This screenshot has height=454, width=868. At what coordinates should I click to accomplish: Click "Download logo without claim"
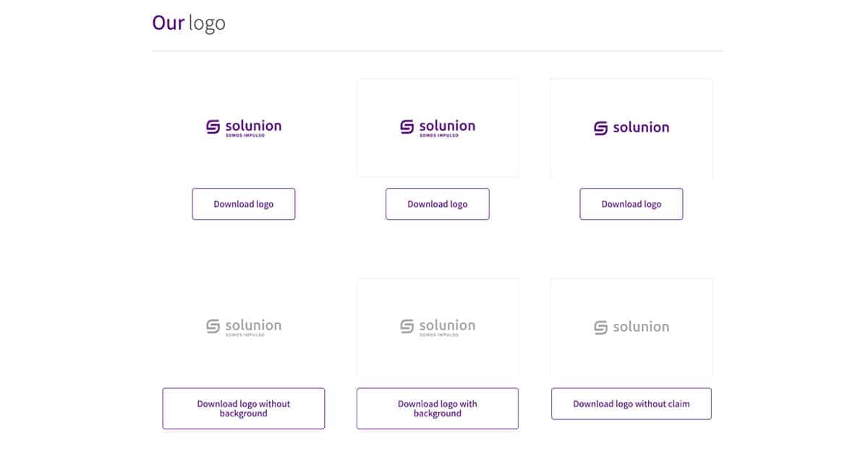tap(631, 403)
